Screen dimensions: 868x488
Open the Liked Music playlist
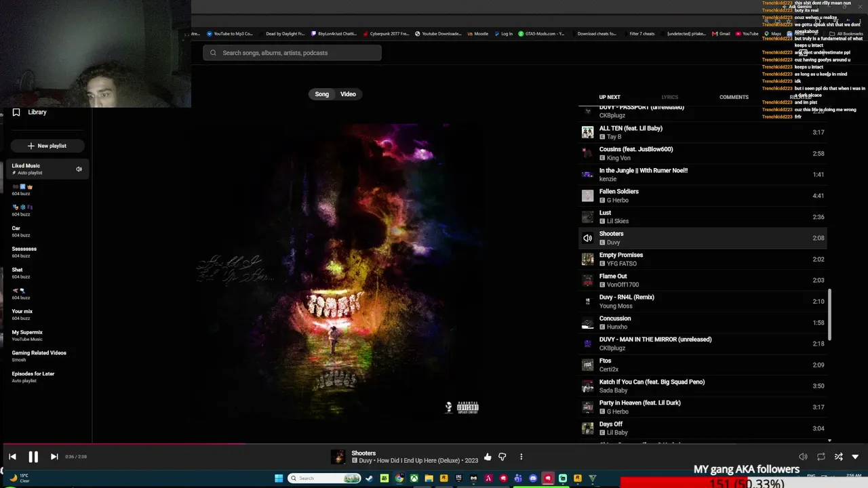pyautogui.click(x=47, y=169)
